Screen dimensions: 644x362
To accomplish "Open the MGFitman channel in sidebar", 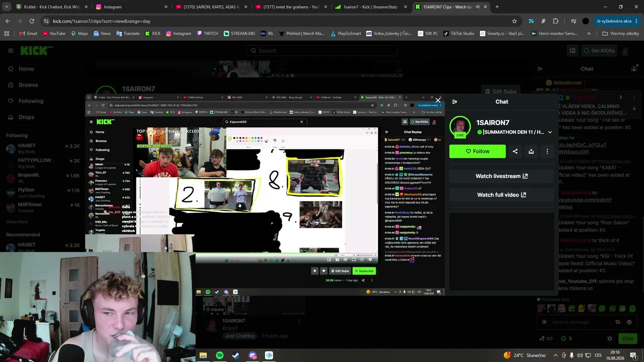I will (43, 208).
